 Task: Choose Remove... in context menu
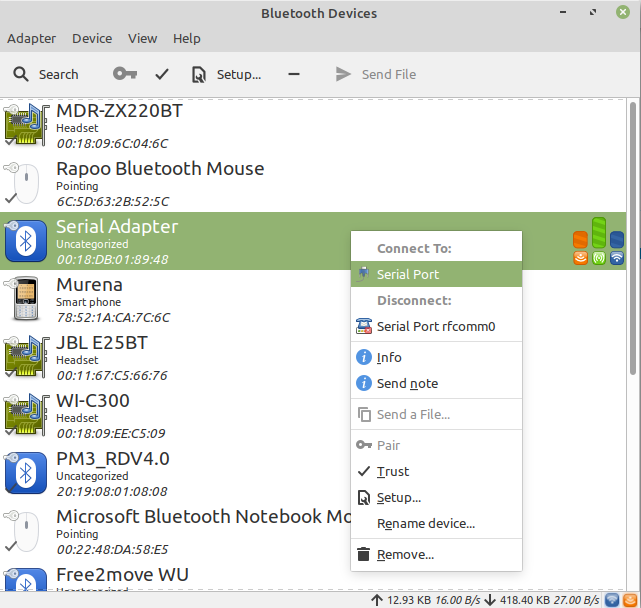(436, 554)
